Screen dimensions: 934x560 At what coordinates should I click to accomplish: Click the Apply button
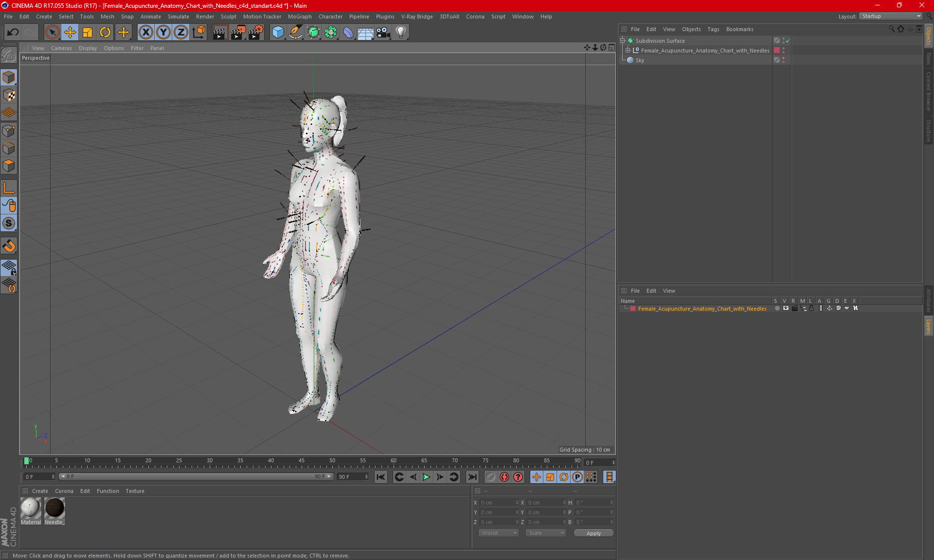(x=593, y=533)
